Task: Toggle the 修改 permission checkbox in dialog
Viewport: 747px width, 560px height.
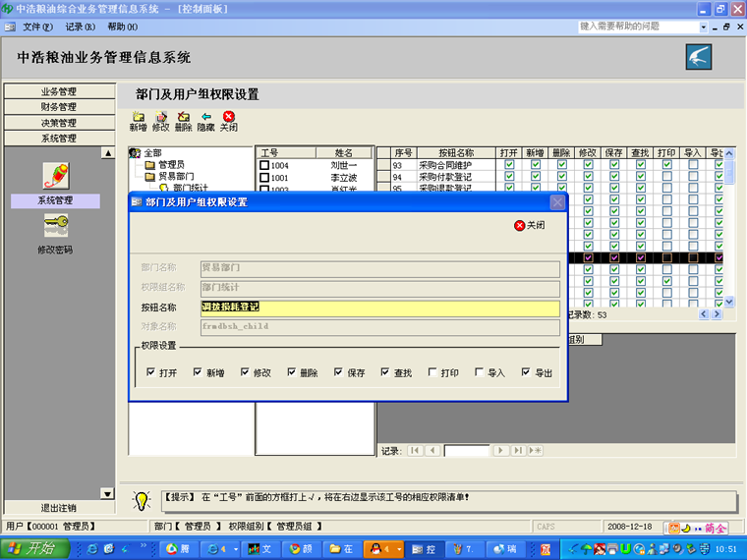Action: (x=245, y=372)
